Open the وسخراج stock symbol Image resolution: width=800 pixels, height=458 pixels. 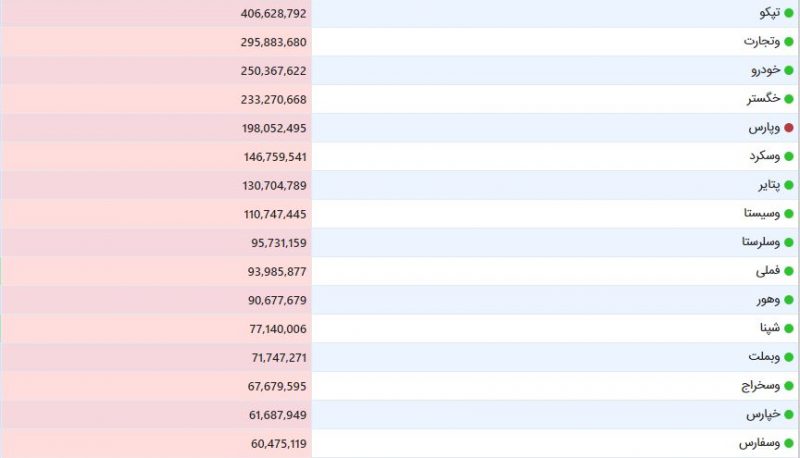(x=761, y=386)
